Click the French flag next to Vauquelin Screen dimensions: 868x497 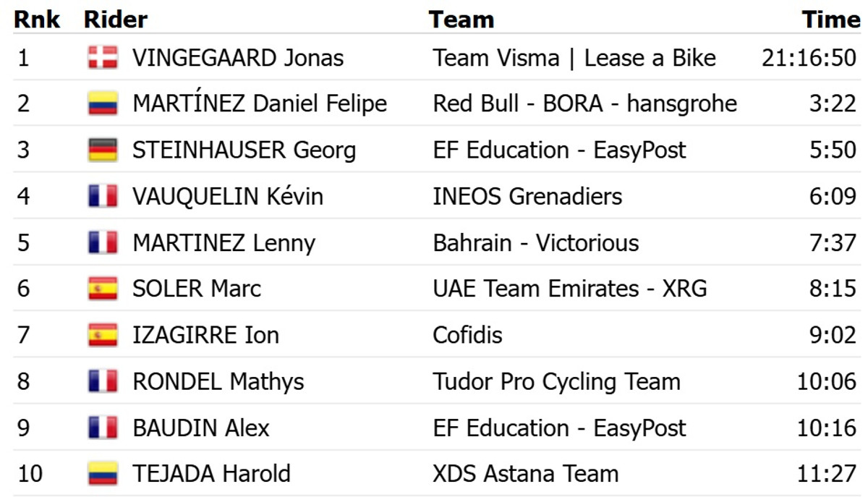pos(102,197)
